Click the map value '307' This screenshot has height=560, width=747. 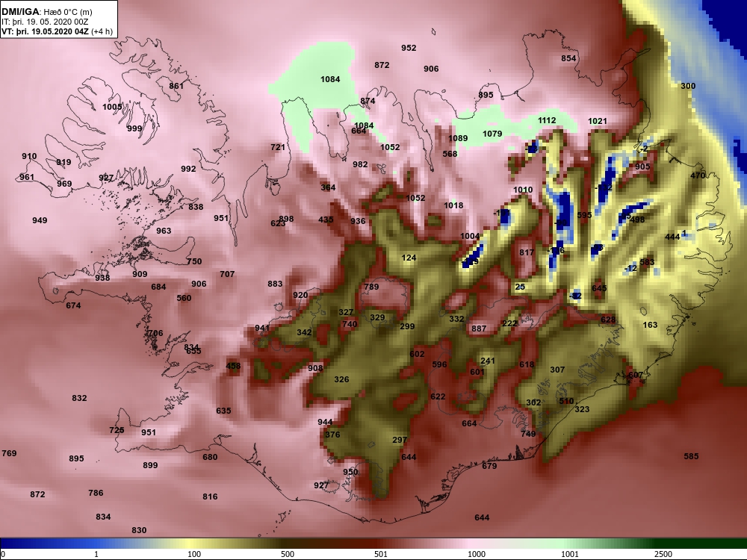coord(557,370)
